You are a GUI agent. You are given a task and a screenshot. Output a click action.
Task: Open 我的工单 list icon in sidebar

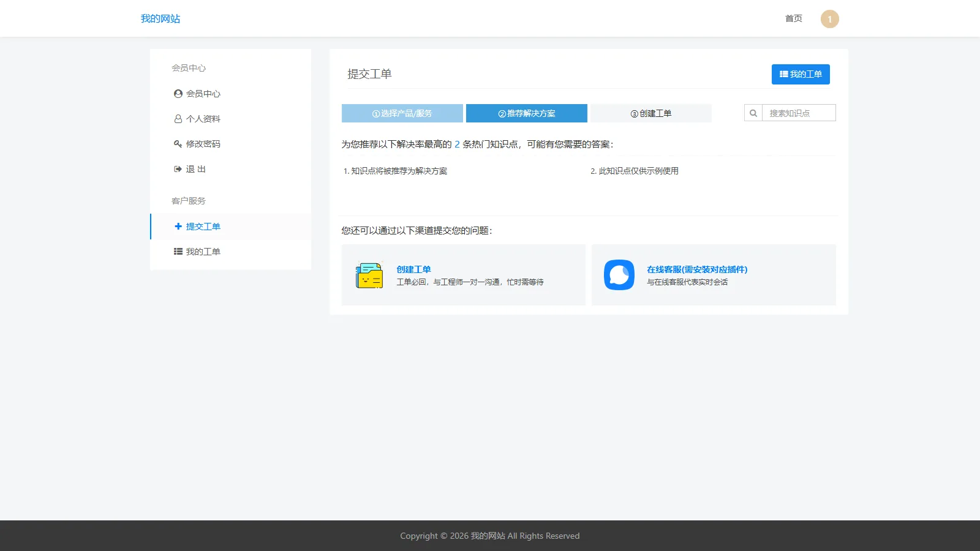pos(177,251)
